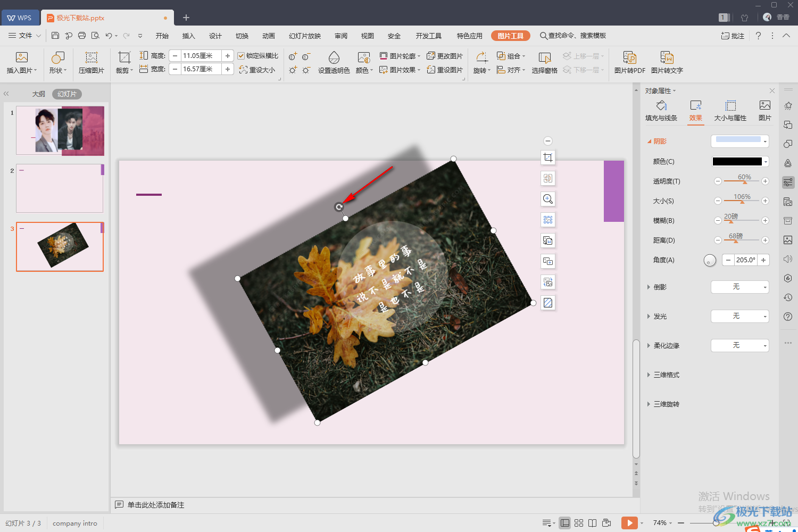
Task: Adjust the shadow Size (大小) slider
Action: pos(741,201)
